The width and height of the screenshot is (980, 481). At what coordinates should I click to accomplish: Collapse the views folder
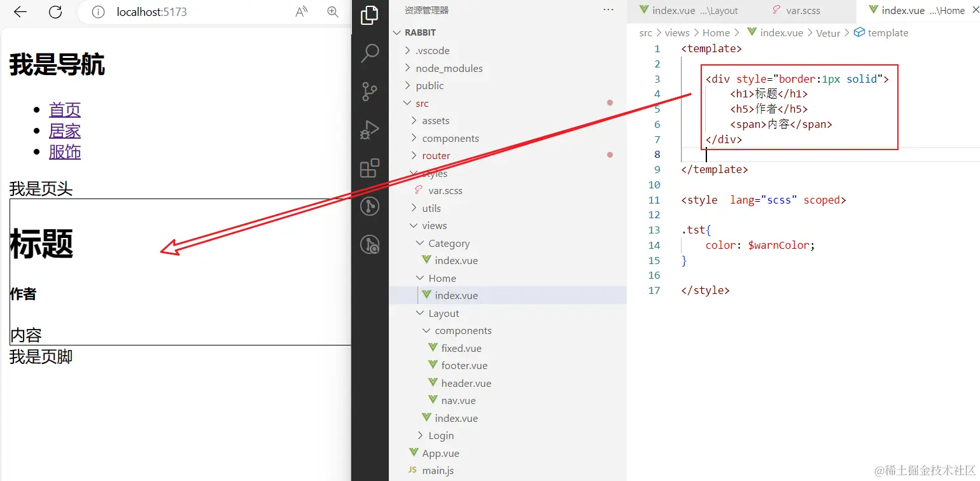(x=415, y=225)
